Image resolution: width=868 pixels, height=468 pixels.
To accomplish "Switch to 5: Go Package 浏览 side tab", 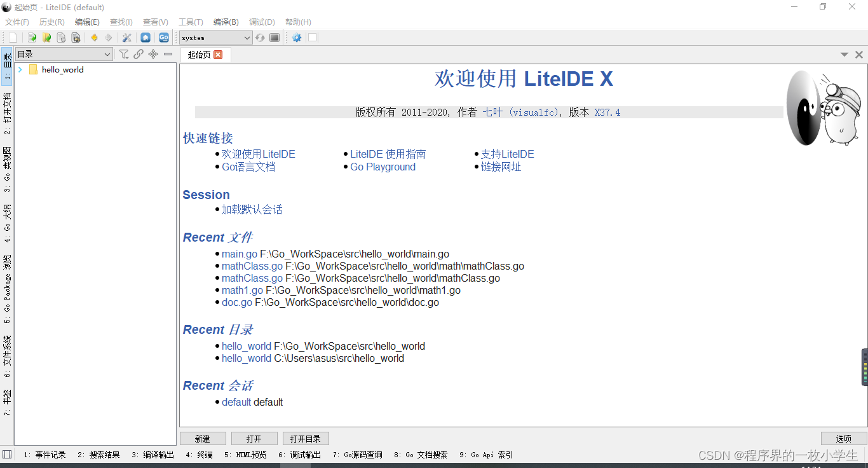I will 7,289.
